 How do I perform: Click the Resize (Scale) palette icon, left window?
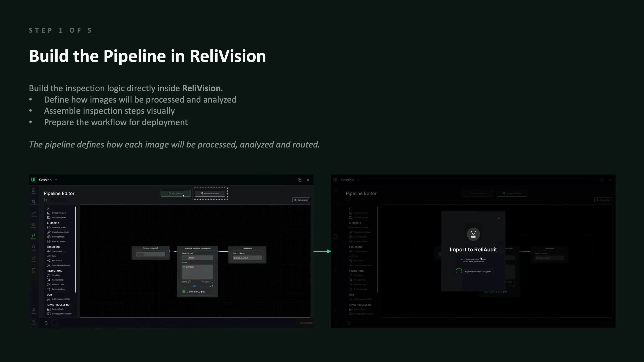tap(49, 309)
